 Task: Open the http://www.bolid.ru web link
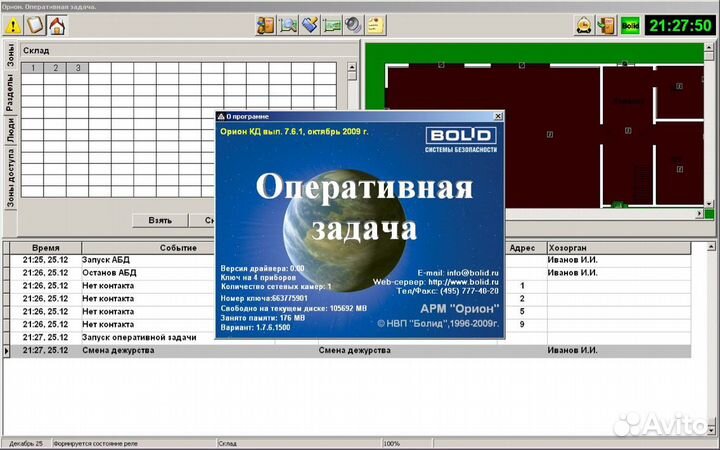pyautogui.click(x=463, y=282)
